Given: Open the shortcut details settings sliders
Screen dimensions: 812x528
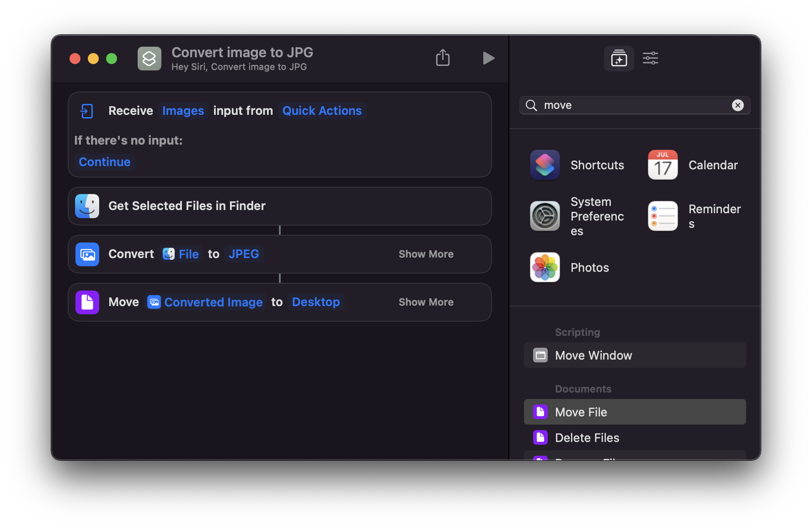Looking at the screenshot, I should [650, 58].
